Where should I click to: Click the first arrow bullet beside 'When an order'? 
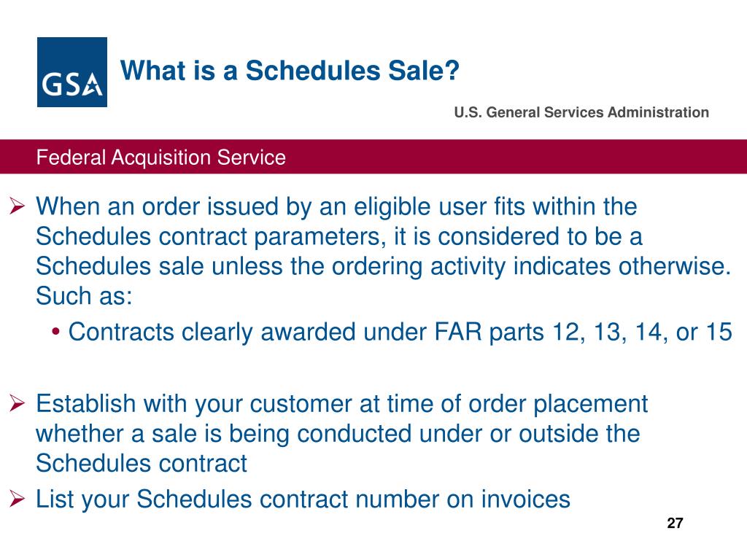(18, 206)
